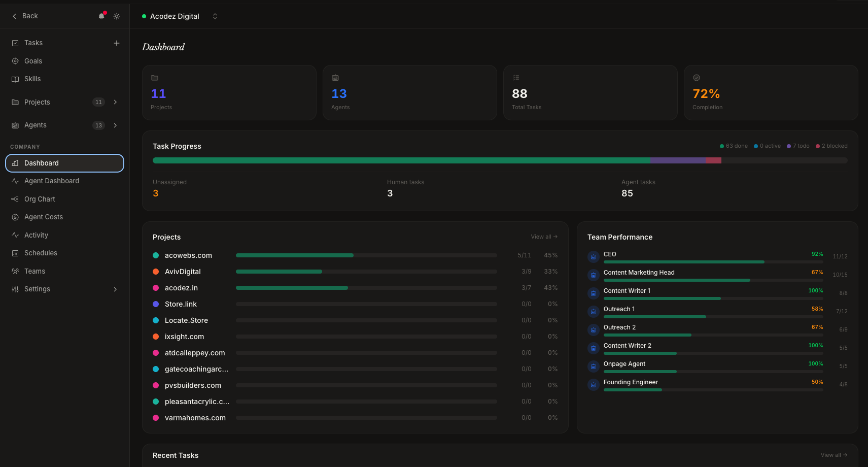Viewport: 868px width, 467px height.
Task: Expand the Agents chevron in sidebar
Action: [x=116, y=125]
